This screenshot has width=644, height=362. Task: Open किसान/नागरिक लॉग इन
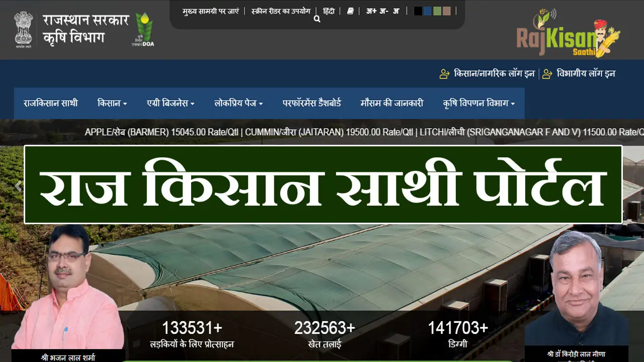click(x=494, y=74)
